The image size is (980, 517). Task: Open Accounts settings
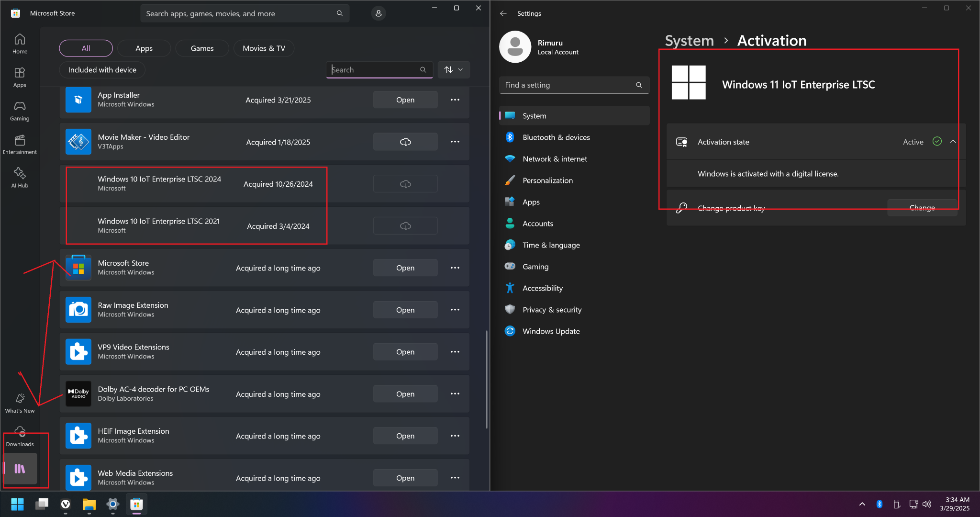click(x=574, y=224)
